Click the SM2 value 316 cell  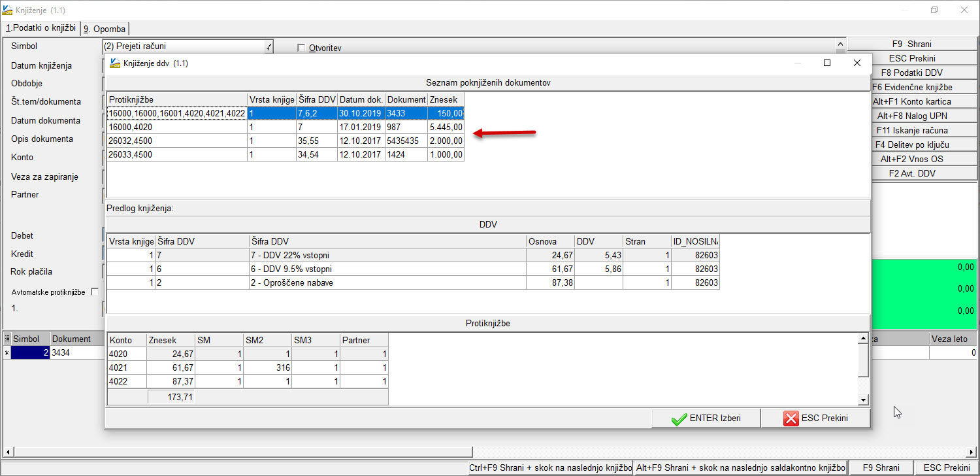tap(267, 367)
